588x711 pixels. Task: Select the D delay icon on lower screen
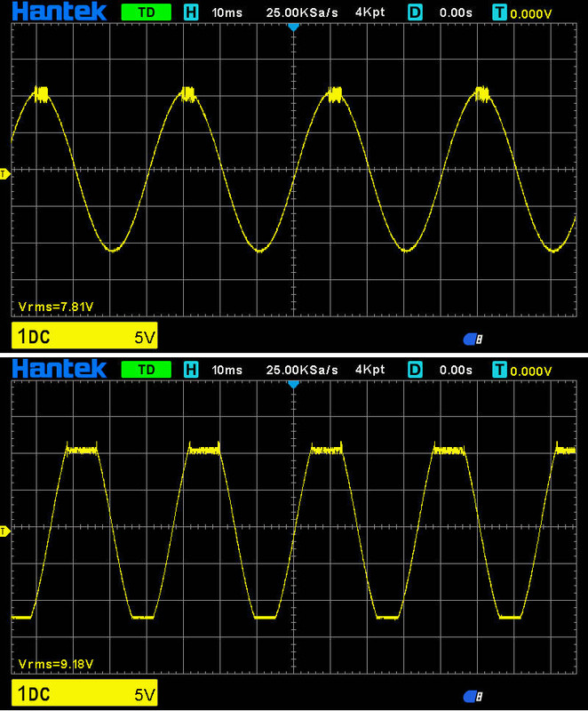(415, 370)
